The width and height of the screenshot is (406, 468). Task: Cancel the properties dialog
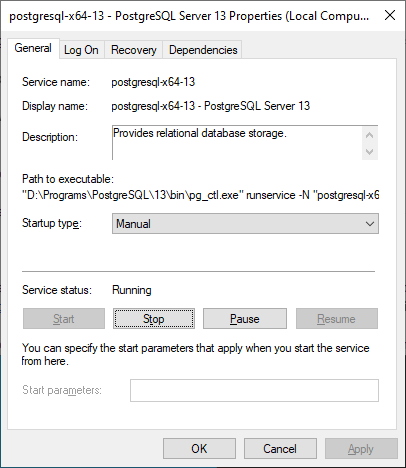click(280, 449)
